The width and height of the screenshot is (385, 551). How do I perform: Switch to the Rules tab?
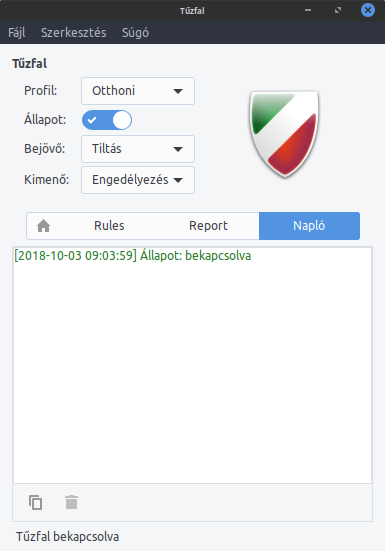coord(109,226)
